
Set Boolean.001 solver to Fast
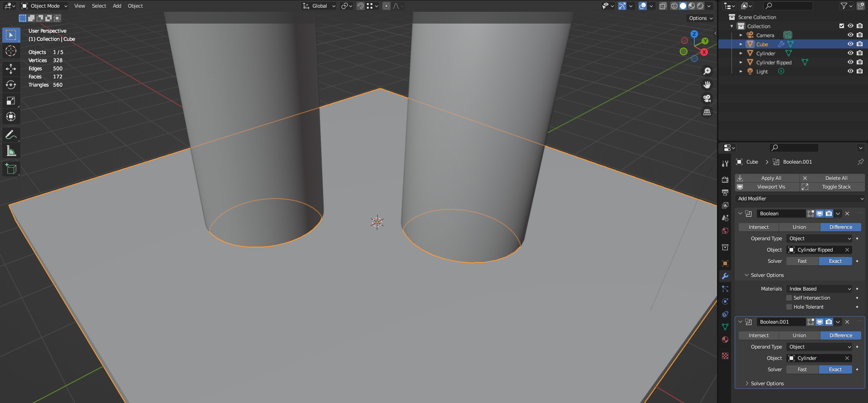[x=802, y=369]
